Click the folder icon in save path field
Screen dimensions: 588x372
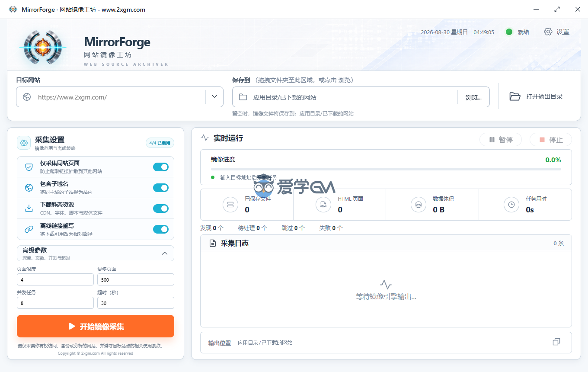[x=243, y=97]
